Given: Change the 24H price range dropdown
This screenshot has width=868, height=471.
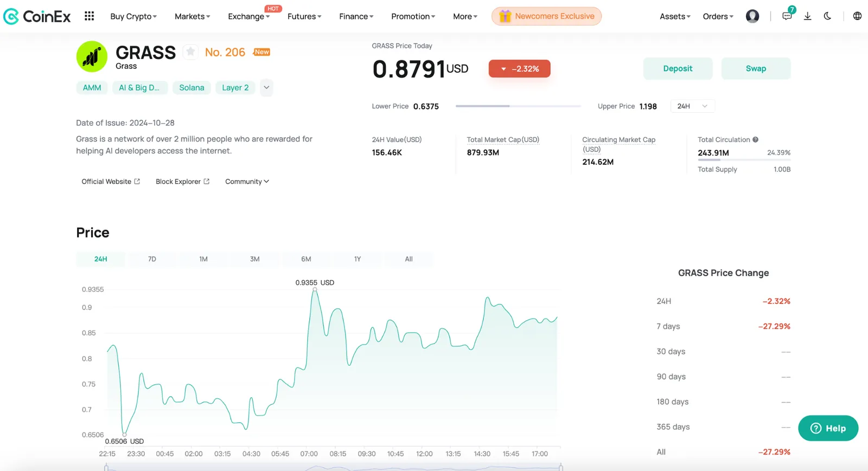Looking at the screenshot, I should (692, 106).
